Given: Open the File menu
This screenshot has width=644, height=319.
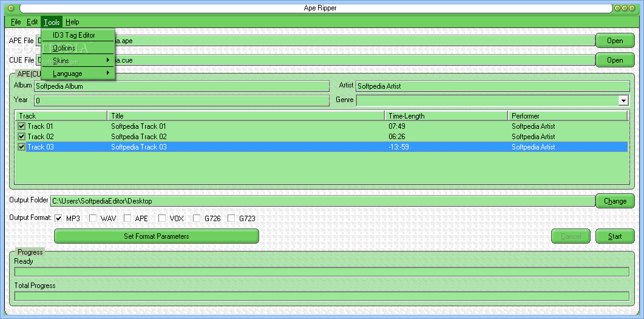Looking at the screenshot, I should click(x=16, y=22).
